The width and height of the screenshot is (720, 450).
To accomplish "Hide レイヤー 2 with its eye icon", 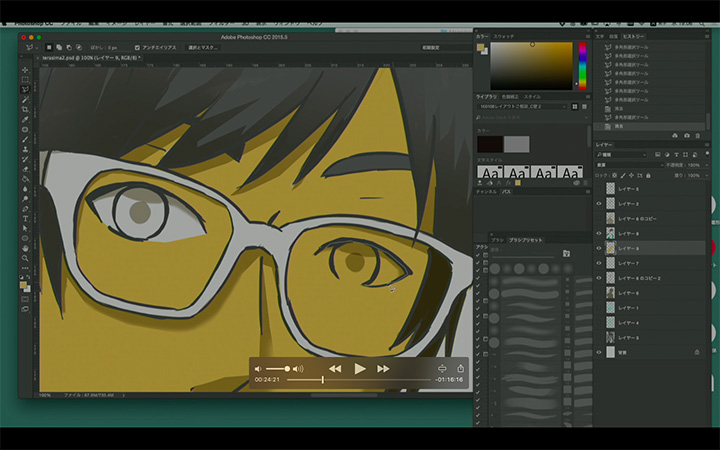I will tap(599, 203).
